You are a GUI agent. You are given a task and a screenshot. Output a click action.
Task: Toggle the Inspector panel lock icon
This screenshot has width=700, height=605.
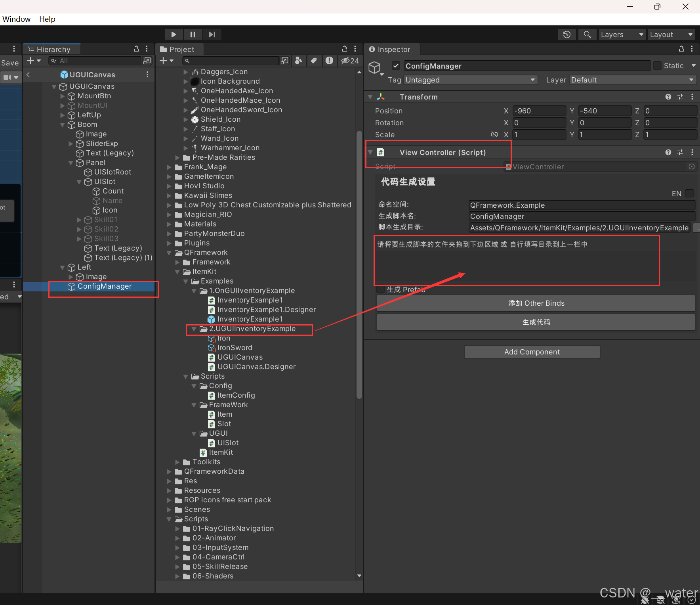pyautogui.click(x=681, y=49)
